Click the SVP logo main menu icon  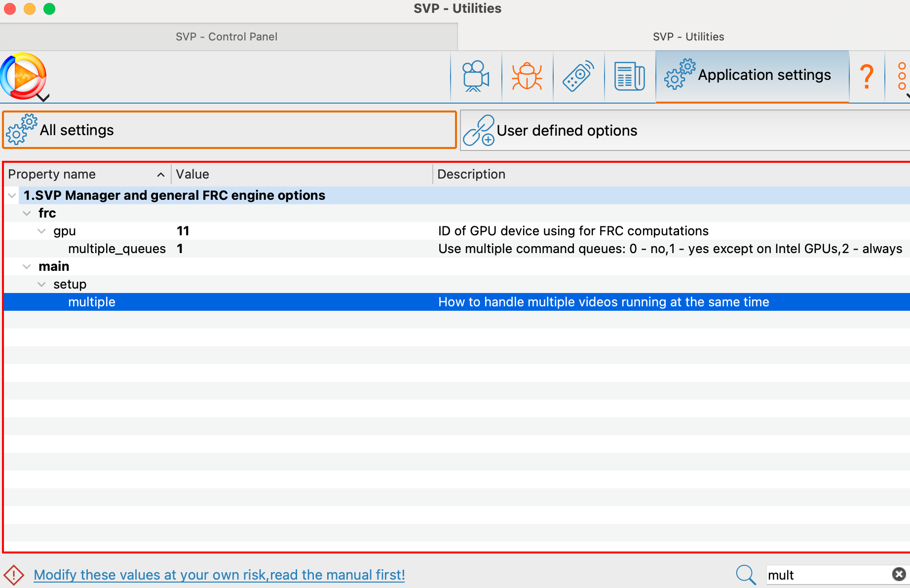[24, 76]
